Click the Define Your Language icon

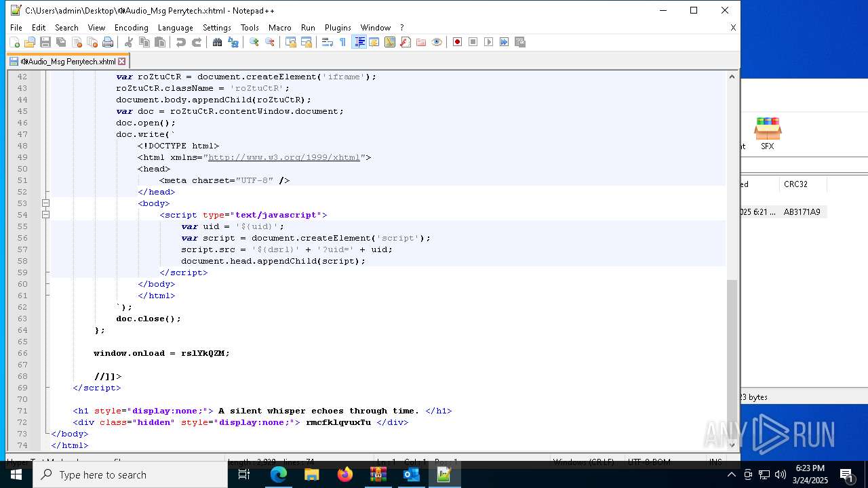374,42
